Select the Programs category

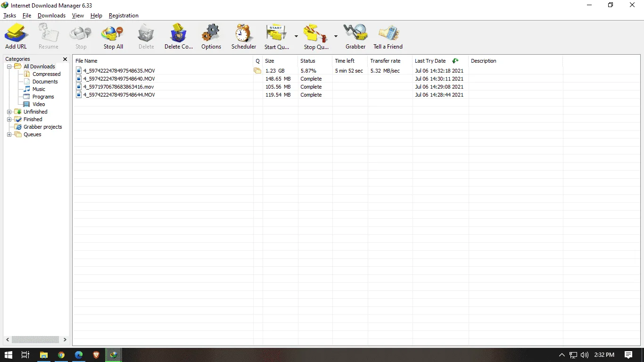43,97
